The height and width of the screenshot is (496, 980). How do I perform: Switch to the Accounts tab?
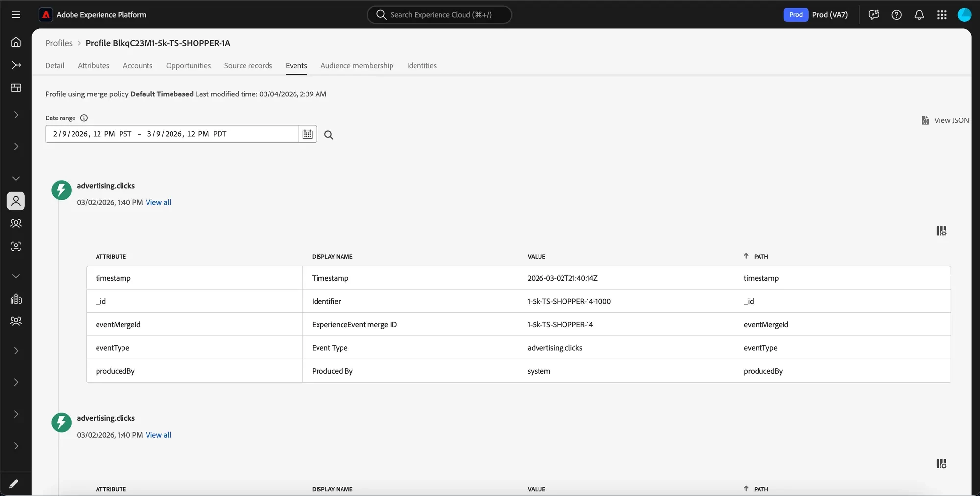pyautogui.click(x=138, y=66)
